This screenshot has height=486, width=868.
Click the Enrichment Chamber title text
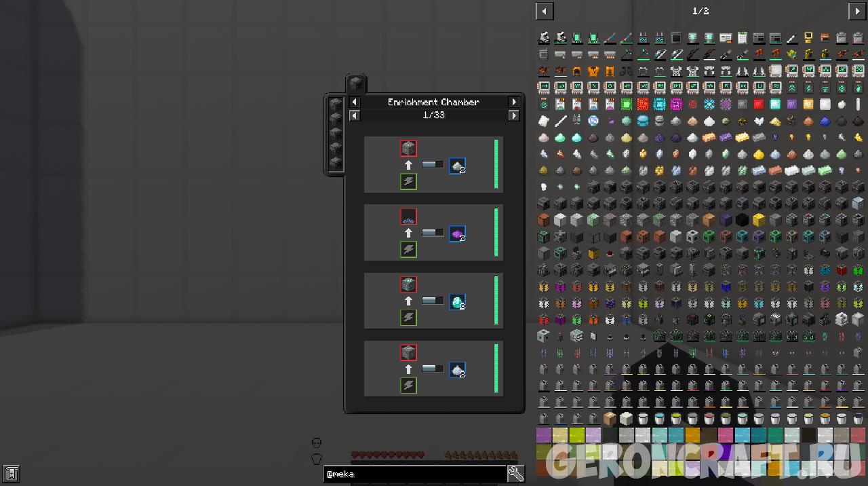coord(433,102)
